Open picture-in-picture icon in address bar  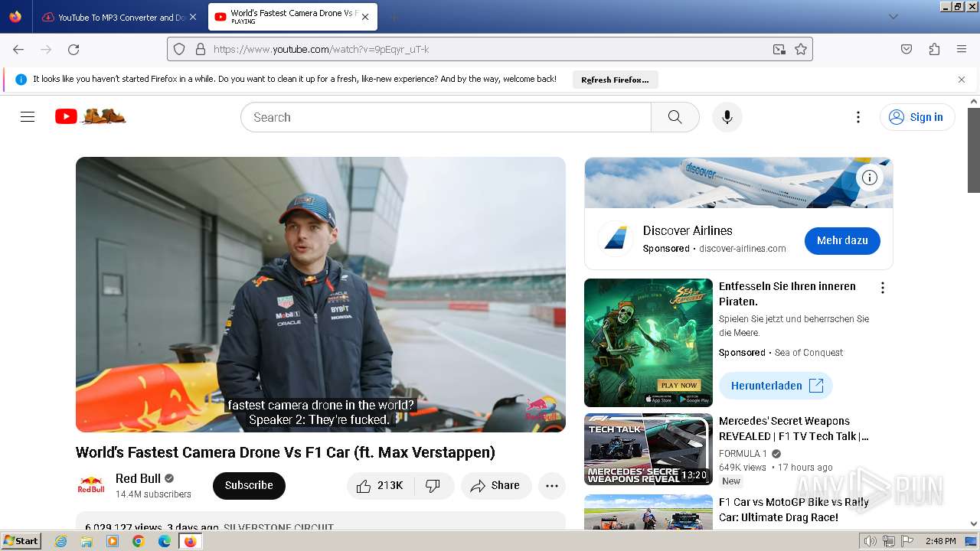pos(779,49)
